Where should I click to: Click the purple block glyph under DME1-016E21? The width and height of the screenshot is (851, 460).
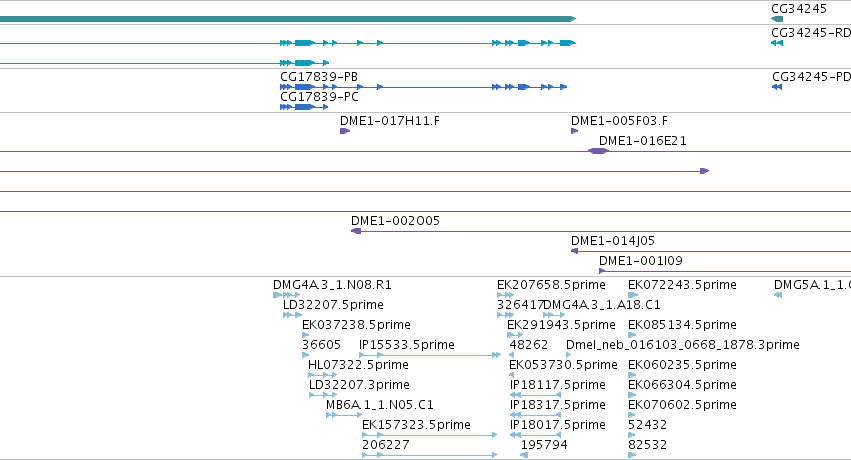point(599,151)
